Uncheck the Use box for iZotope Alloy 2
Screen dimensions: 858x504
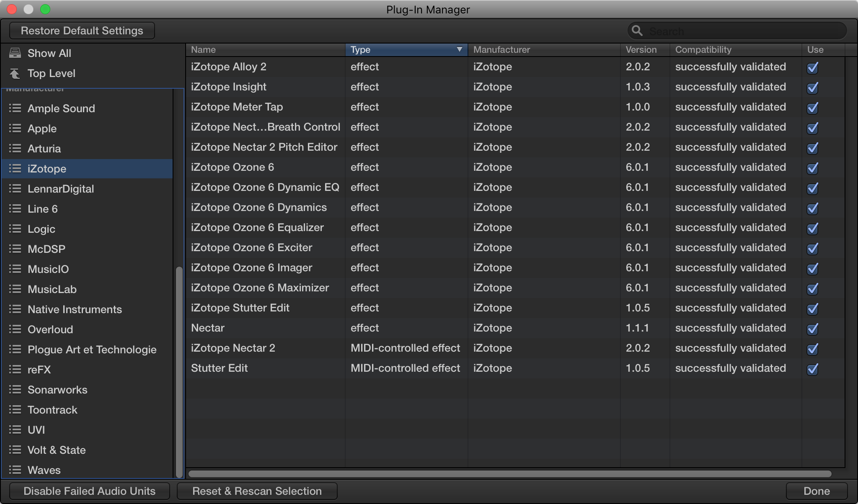tap(813, 67)
